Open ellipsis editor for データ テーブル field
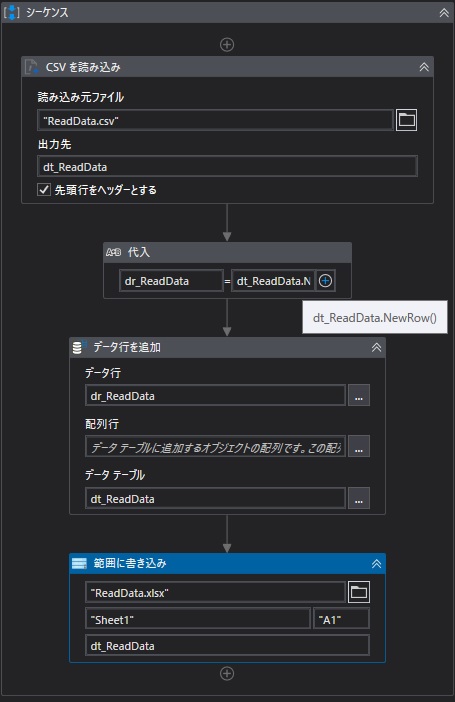 tap(359, 498)
